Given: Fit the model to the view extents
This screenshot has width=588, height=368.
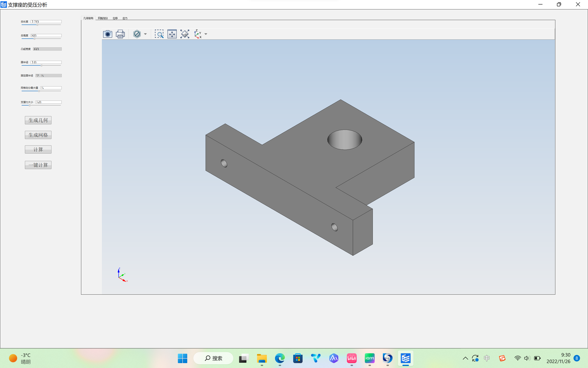Looking at the screenshot, I should [x=185, y=34].
